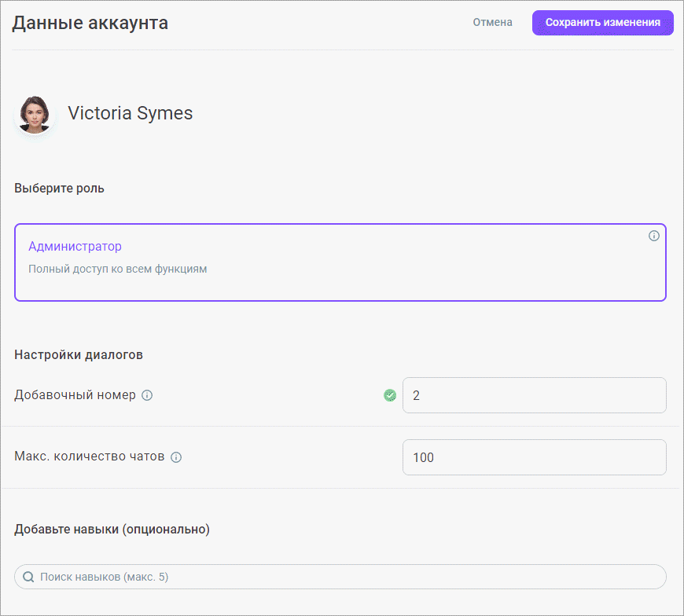Click the Добавочный номер label text
This screenshot has width=684, height=616.
75,395
